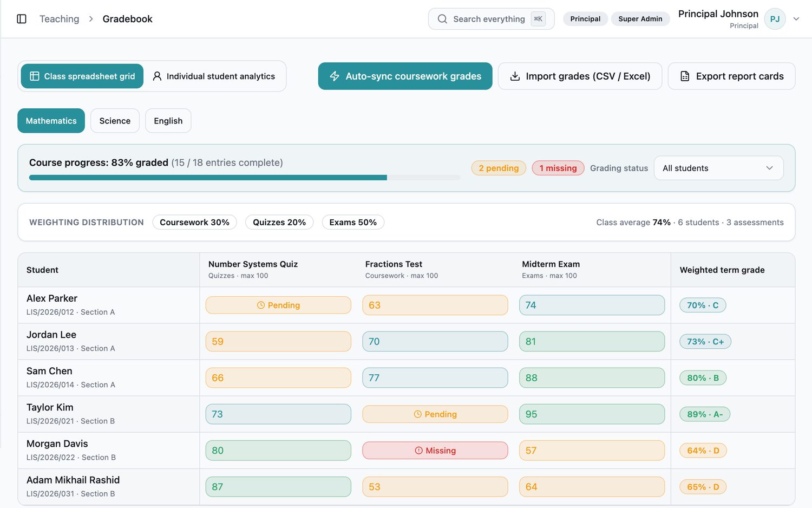Click the 65% · D grade badge

(x=703, y=487)
